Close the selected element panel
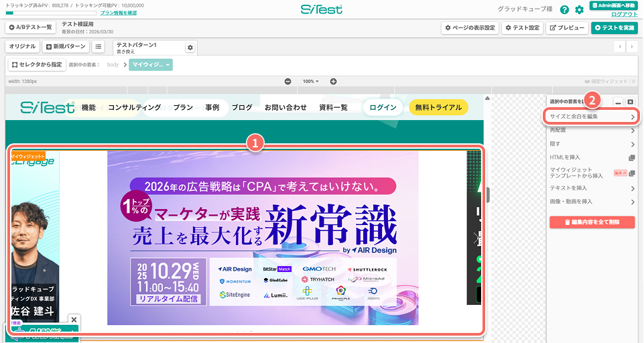644x343 pixels. click(x=631, y=102)
